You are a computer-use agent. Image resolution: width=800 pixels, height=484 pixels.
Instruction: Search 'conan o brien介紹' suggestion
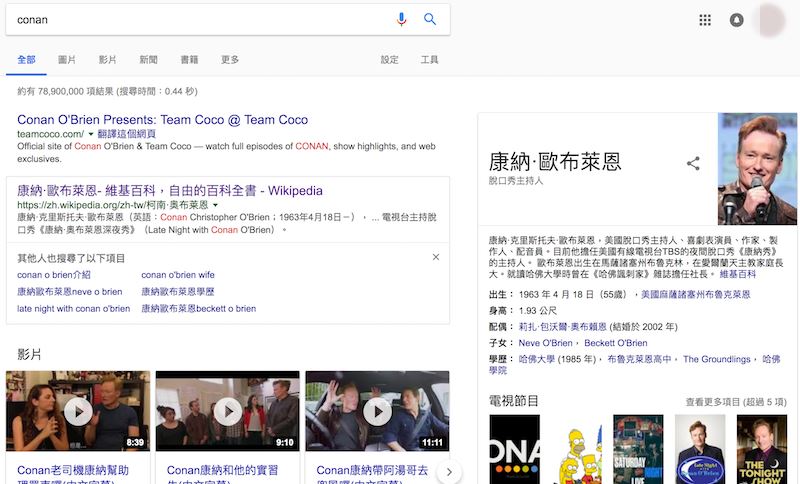[x=54, y=275]
